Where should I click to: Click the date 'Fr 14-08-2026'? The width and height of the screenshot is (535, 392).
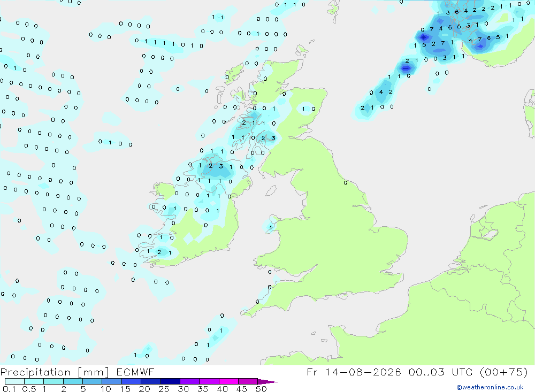(354, 372)
